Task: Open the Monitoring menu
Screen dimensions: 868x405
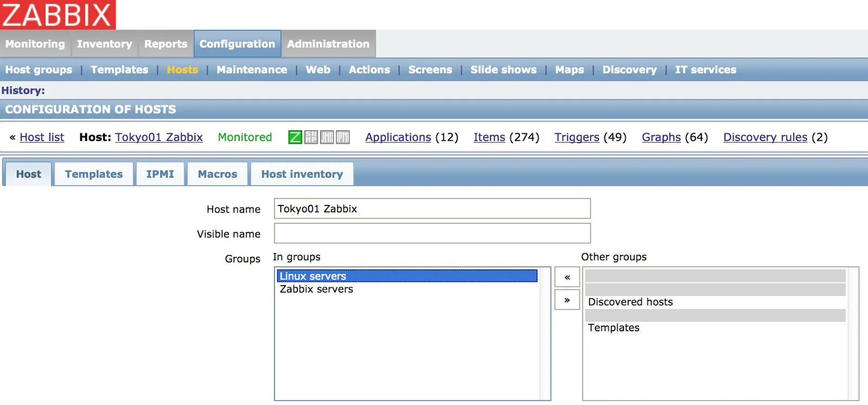Action: coord(35,44)
